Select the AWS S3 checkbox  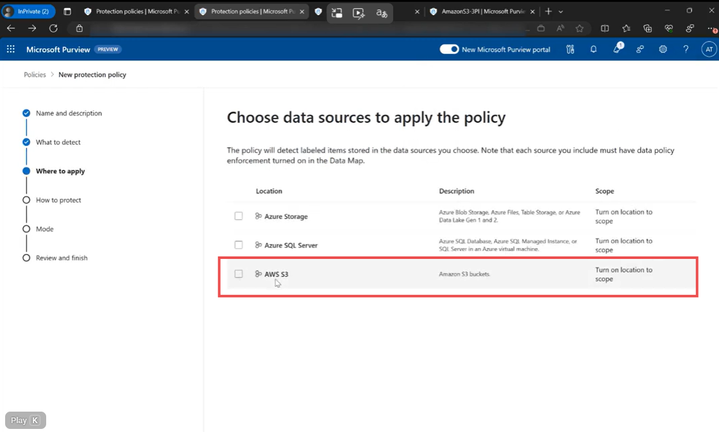tap(238, 273)
